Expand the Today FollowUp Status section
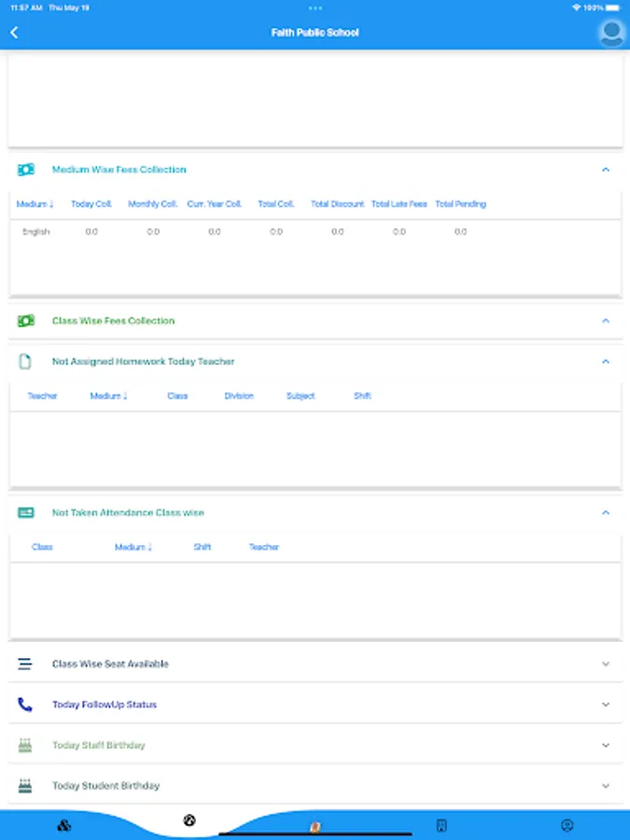 click(606, 705)
